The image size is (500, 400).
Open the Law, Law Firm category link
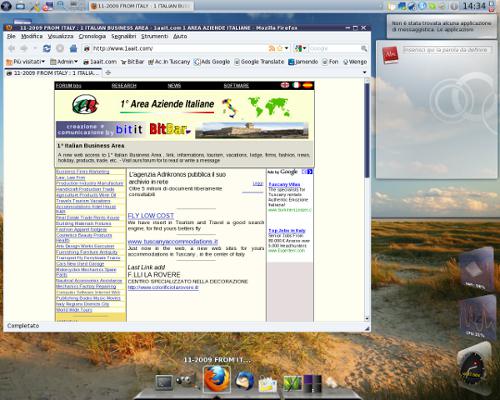(71, 178)
